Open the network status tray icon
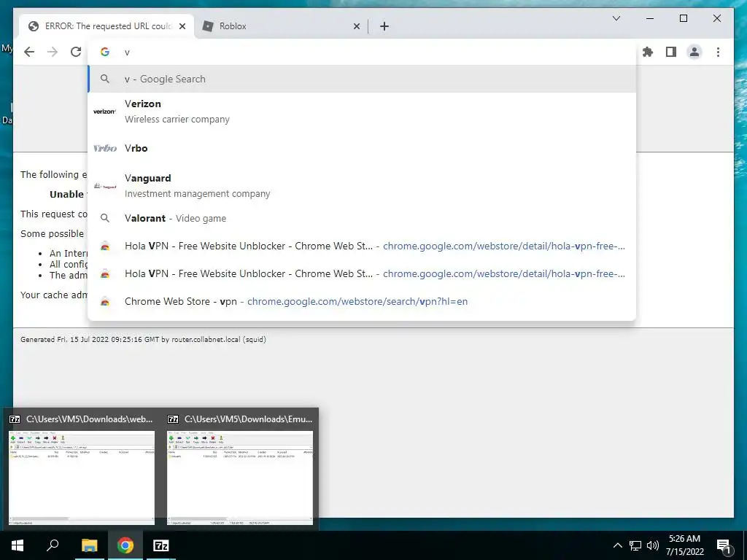The image size is (747, 560). (x=635, y=545)
